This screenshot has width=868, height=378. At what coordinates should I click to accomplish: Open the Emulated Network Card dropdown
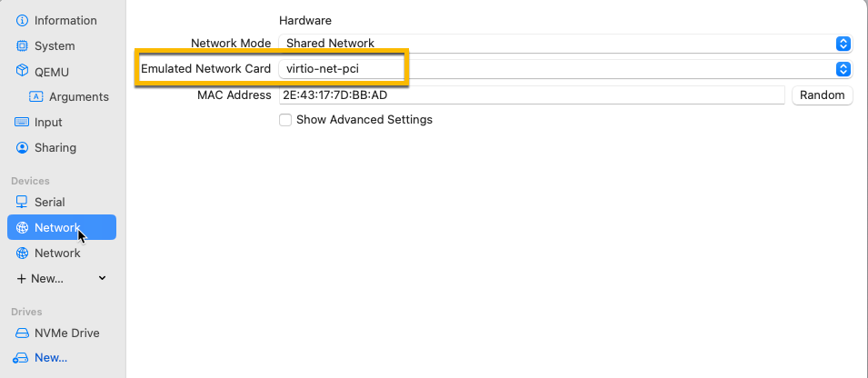pos(565,69)
